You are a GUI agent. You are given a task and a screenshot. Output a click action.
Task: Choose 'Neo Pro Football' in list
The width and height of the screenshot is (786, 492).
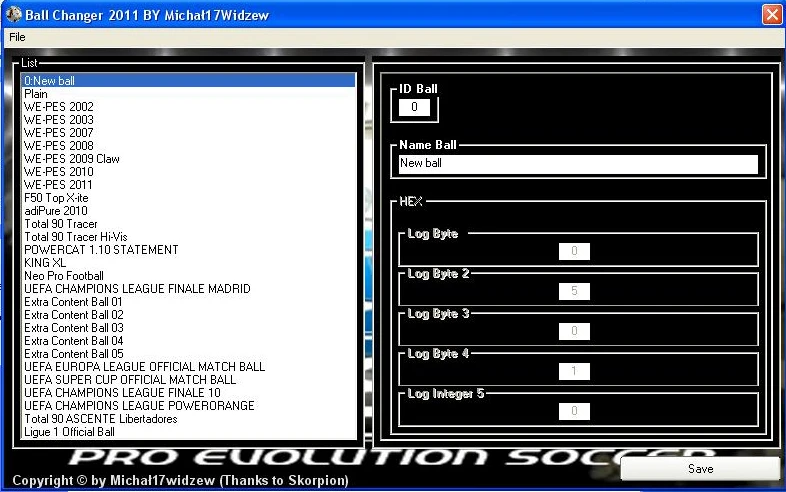pyautogui.click(x=188, y=276)
